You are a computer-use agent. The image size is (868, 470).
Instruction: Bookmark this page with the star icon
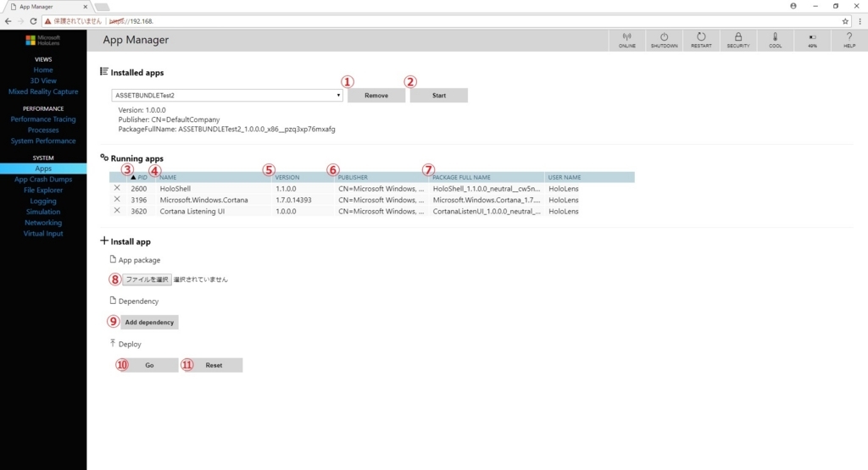pyautogui.click(x=845, y=21)
